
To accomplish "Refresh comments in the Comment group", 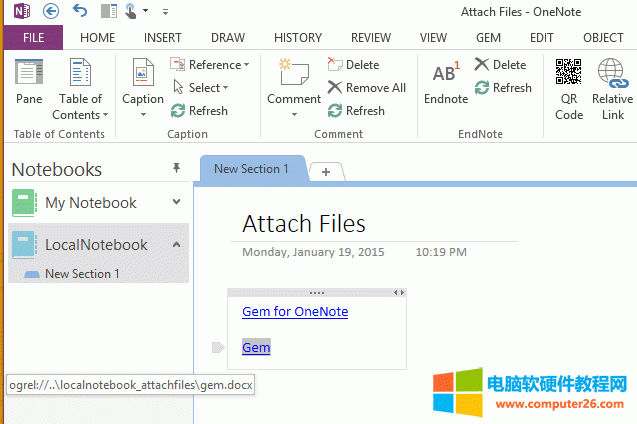I will coord(356,110).
